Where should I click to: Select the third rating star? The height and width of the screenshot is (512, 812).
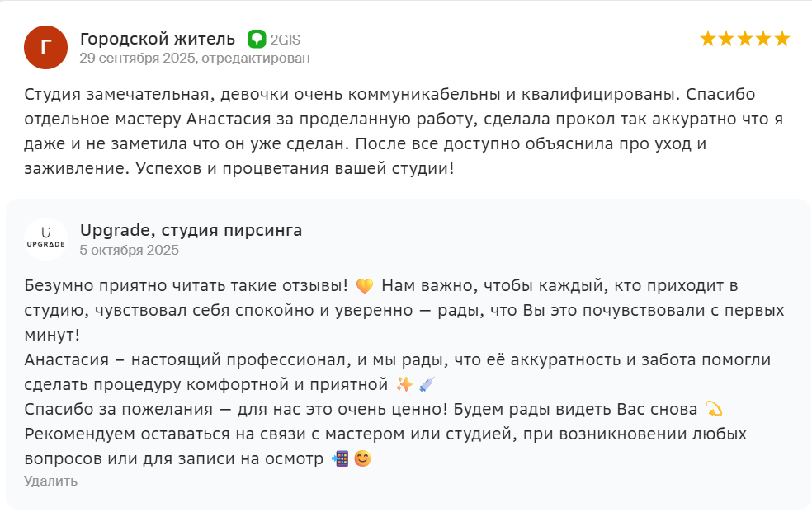point(745,39)
